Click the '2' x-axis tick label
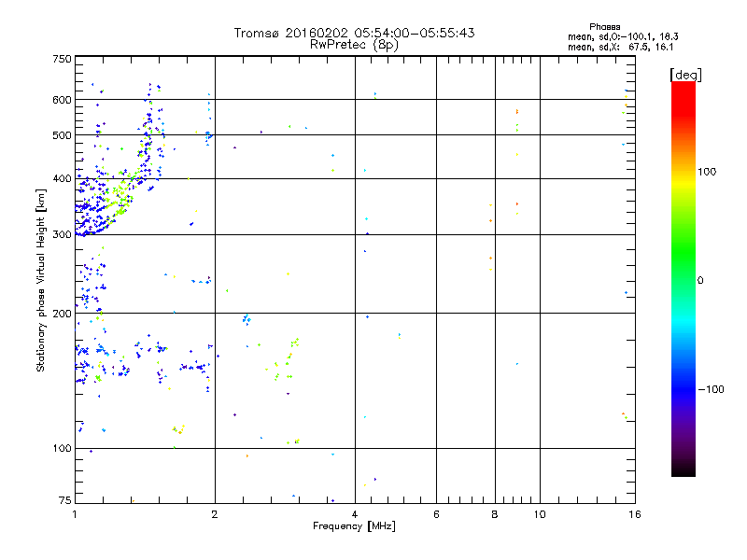747x560 pixels. pos(215,515)
